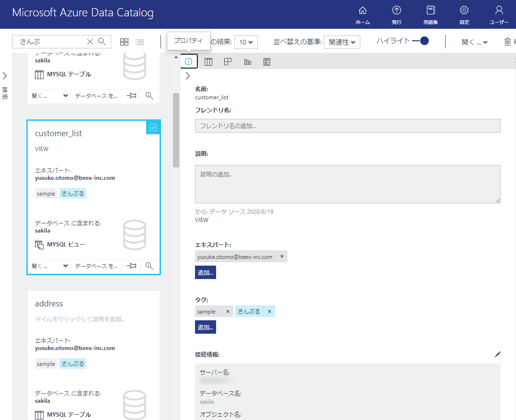The width and height of the screenshot is (516, 420).
Task: Select the Properties info tab icon
Action: [189, 61]
